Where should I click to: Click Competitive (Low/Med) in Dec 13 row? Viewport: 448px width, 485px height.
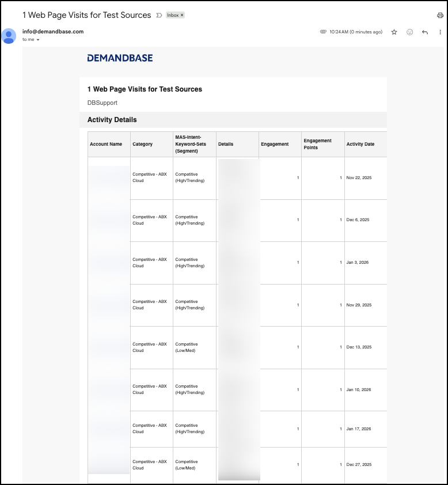point(187,347)
